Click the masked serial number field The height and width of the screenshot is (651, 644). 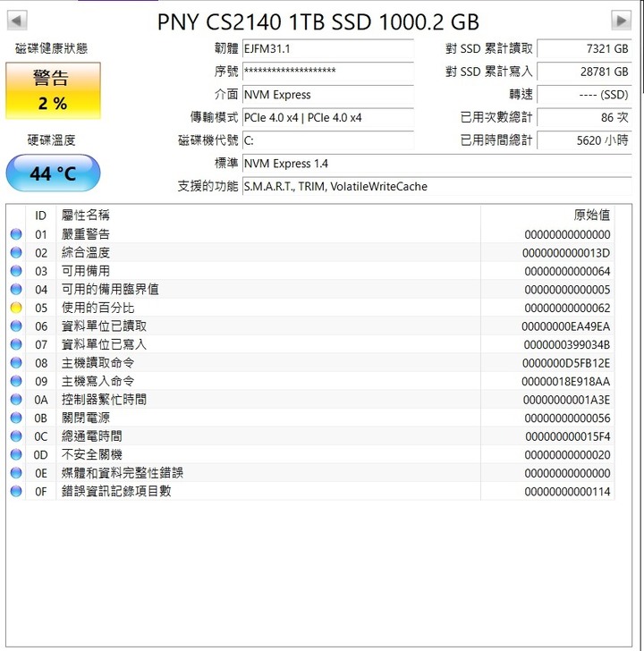pyautogui.click(x=328, y=72)
